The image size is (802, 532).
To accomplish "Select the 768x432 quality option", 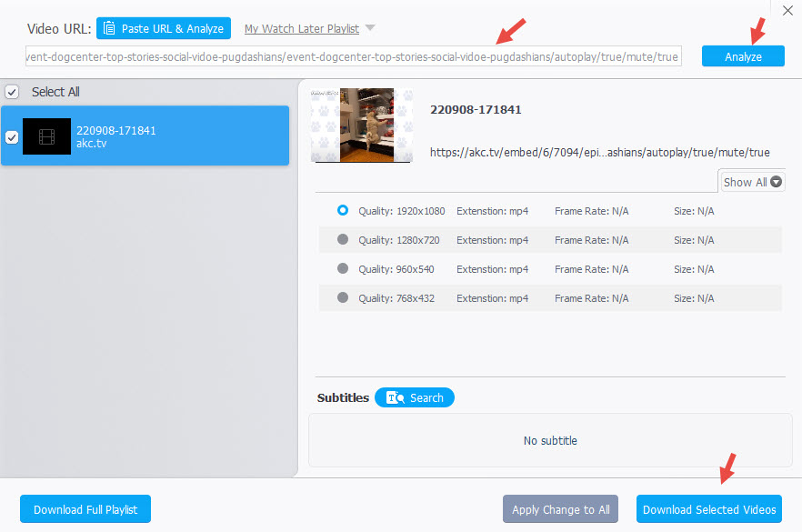I will coord(343,297).
